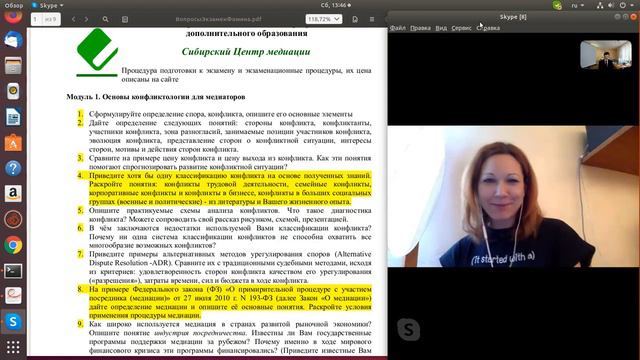Open Rhythmbox music player from dock
The height and width of the screenshot is (360, 640).
13,91
